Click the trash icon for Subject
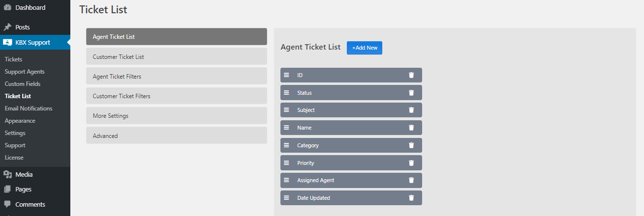This screenshot has width=644, height=216. [x=411, y=110]
